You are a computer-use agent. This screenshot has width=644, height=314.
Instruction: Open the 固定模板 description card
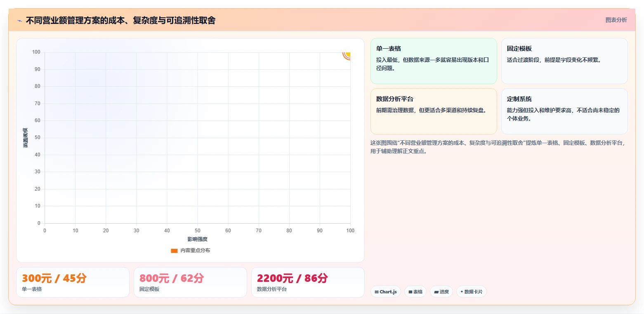(x=564, y=61)
